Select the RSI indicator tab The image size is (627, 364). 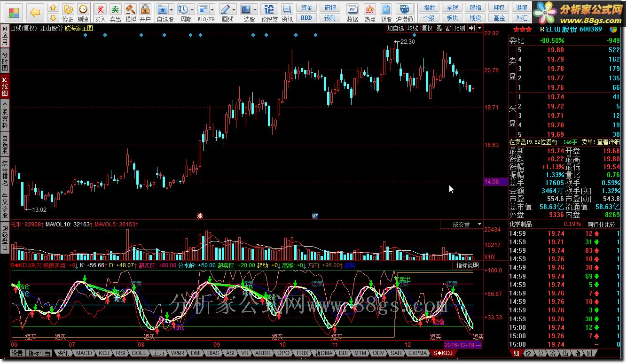tap(121, 353)
